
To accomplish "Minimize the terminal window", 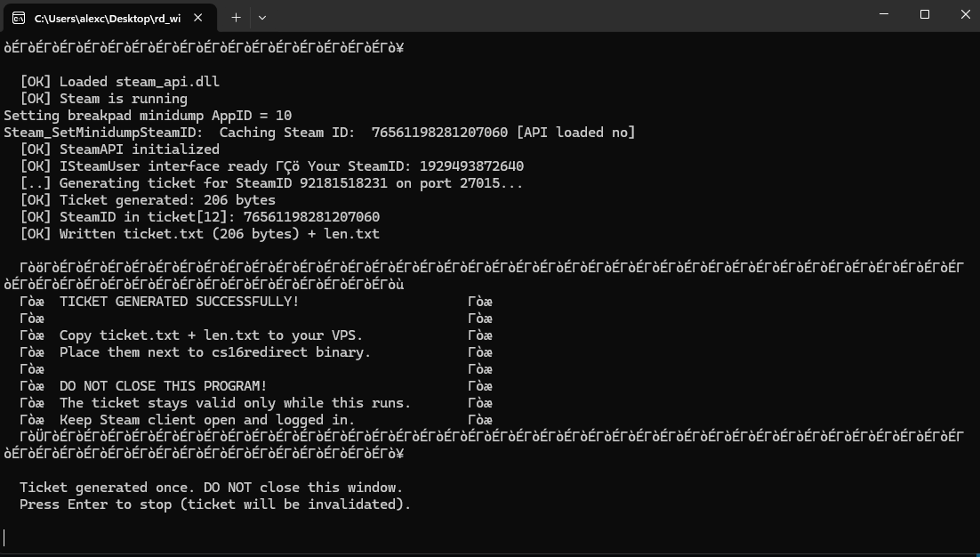I will [884, 14].
